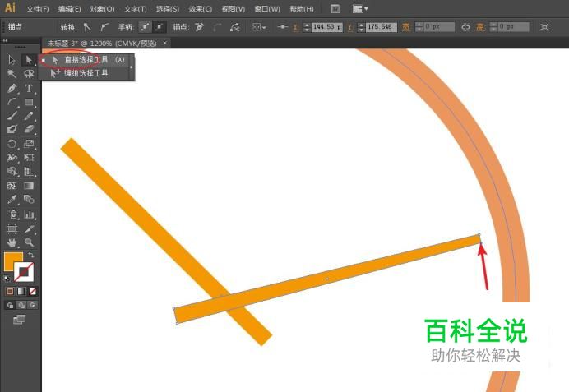Viewport: 569px width, 392px height.
Task: Open the Arrange Documents dropdown
Action: (x=360, y=9)
